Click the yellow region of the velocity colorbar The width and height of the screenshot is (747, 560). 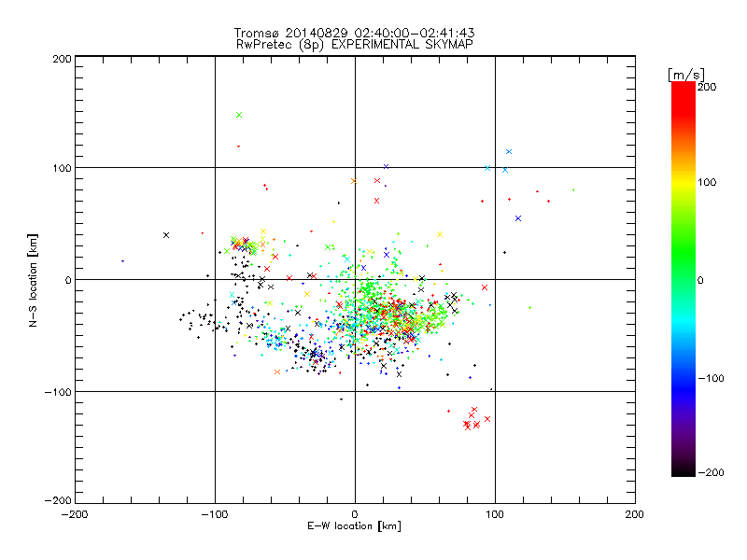pos(684,183)
